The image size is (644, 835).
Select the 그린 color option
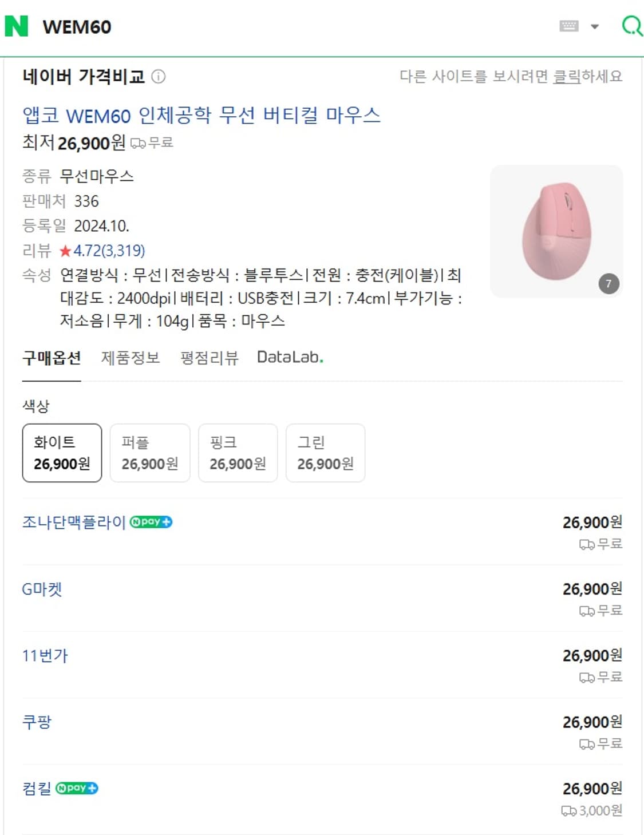coord(326,453)
